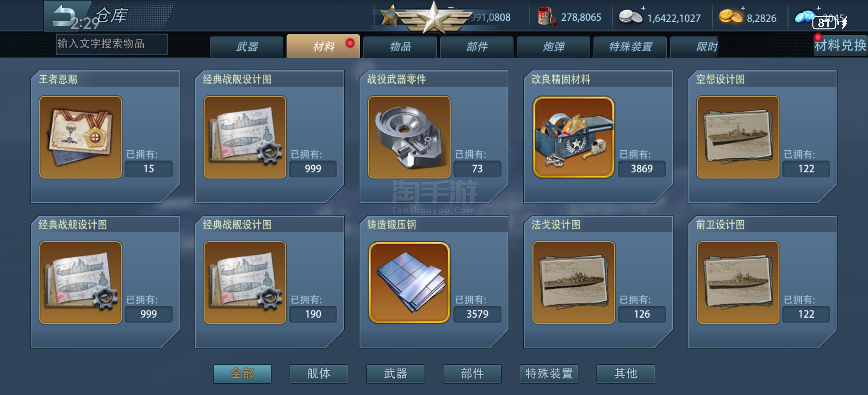Tap the gold coins currency icon

click(x=730, y=16)
